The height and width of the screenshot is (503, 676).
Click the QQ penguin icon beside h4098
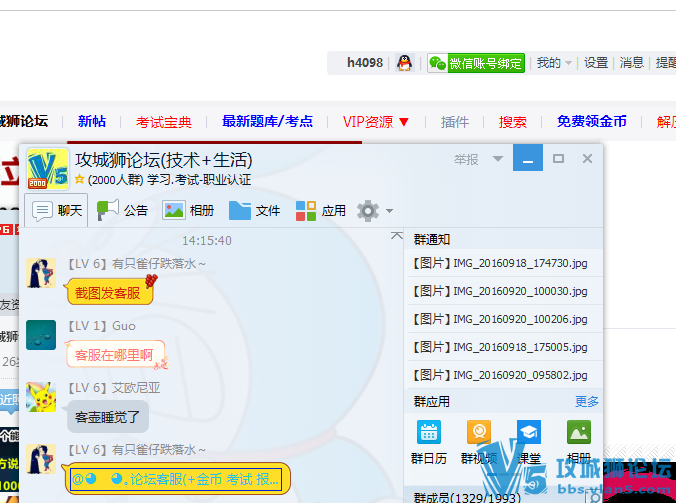(x=404, y=63)
